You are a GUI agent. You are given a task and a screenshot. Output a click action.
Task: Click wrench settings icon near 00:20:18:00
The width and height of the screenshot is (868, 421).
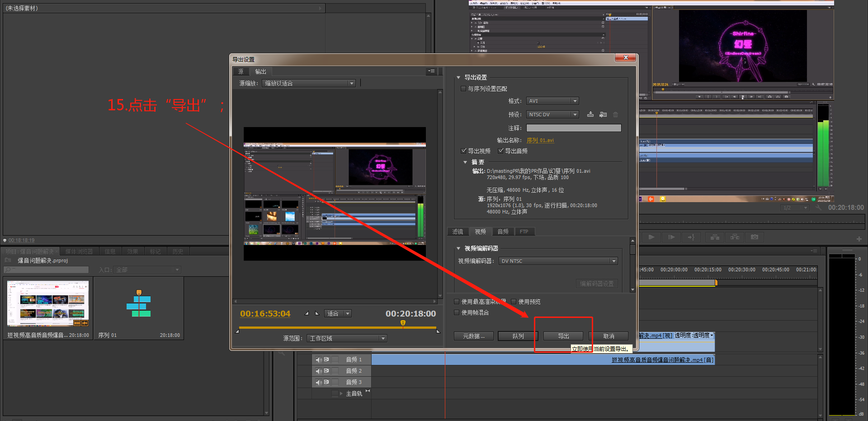pos(818,208)
